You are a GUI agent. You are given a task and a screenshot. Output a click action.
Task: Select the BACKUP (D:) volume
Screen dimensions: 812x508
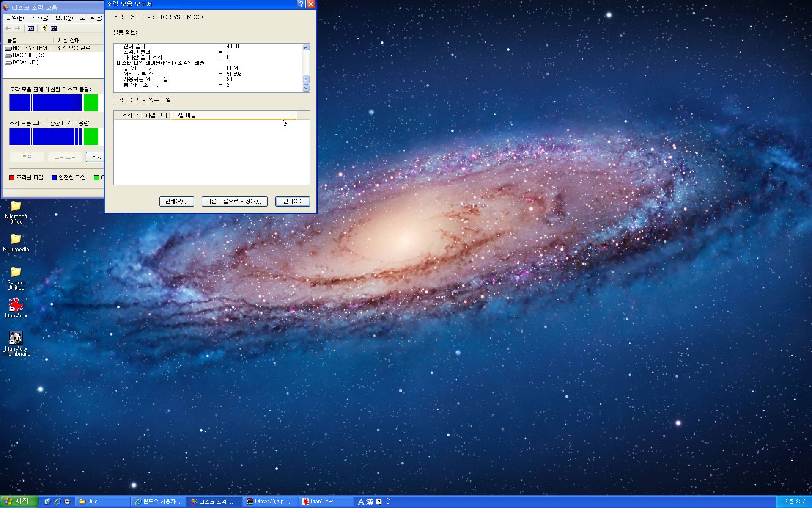25,55
